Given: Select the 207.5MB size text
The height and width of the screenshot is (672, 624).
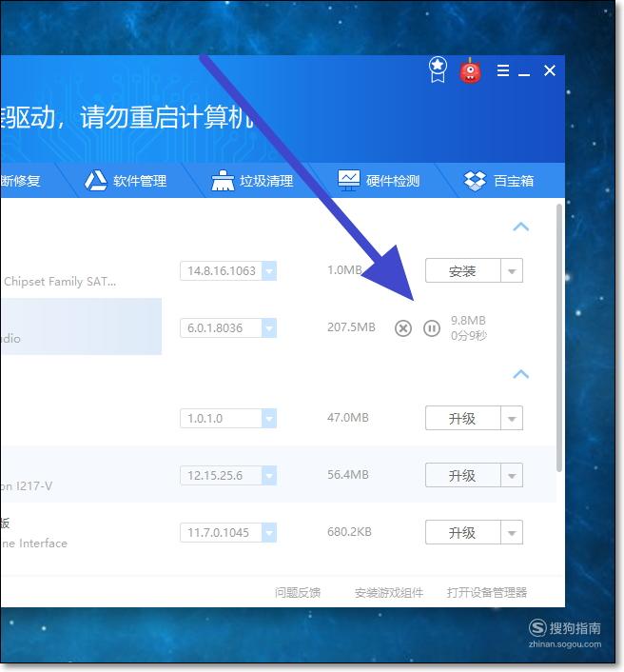Looking at the screenshot, I should [351, 327].
